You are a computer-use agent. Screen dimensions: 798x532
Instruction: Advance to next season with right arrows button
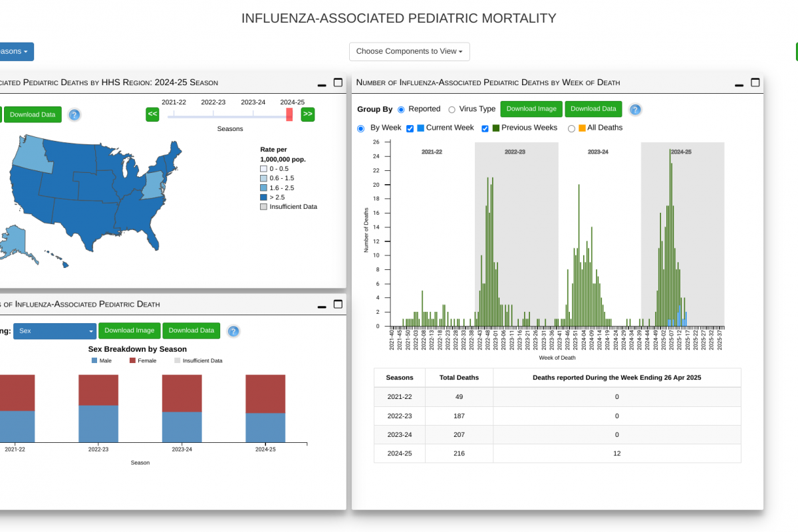click(x=307, y=114)
